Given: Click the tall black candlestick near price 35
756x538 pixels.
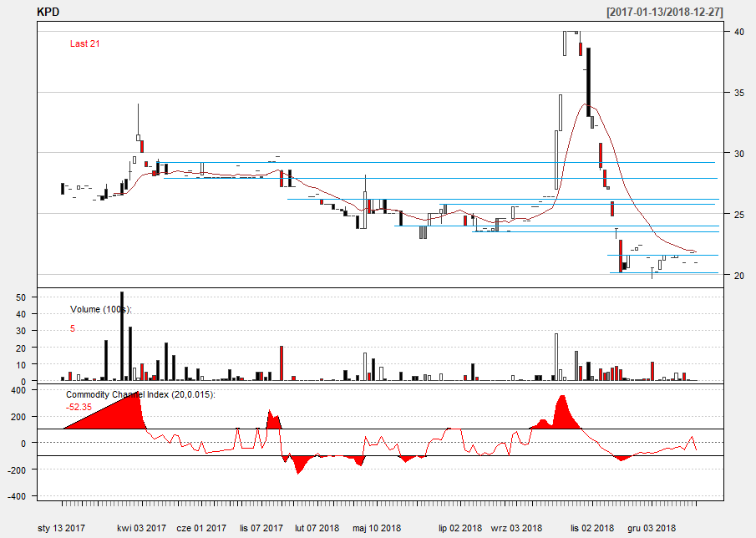Looking at the screenshot, I should pyautogui.click(x=588, y=82).
